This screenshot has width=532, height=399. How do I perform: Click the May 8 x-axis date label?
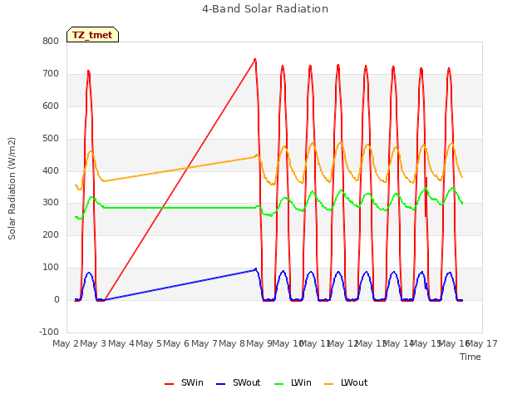(x=231, y=343)
